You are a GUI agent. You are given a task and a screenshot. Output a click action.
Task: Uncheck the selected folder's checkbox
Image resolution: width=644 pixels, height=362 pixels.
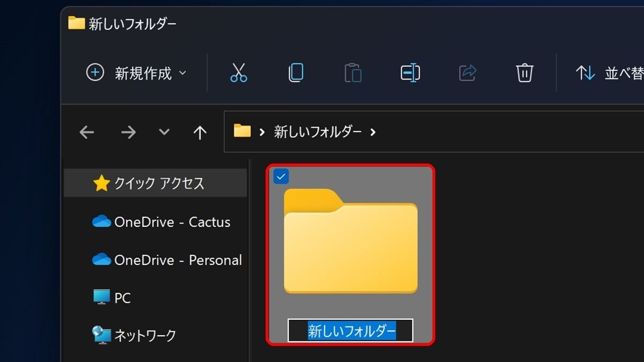tap(281, 176)
